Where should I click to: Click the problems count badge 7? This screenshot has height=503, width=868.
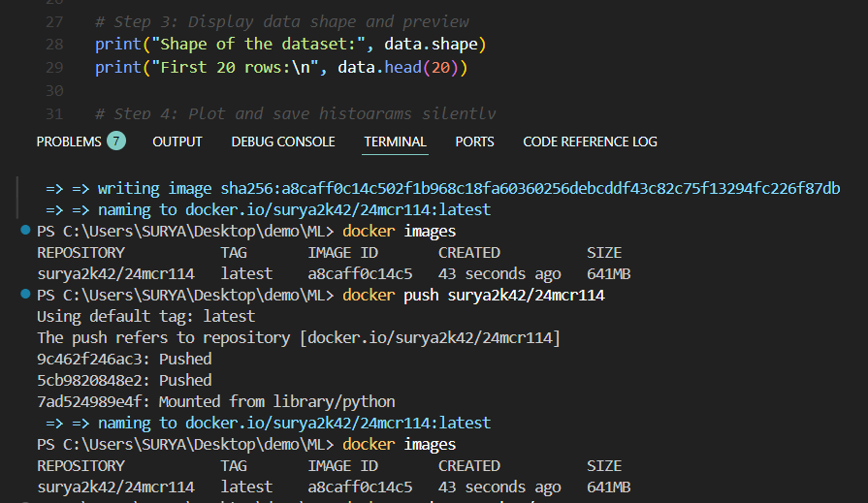pyautogui.click(x=116, y=141)
